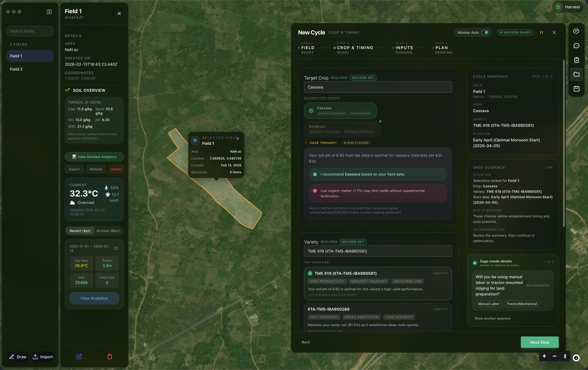588x370 pixels.
Task: Select the Draw tool
Action: (x=17, y=357)
